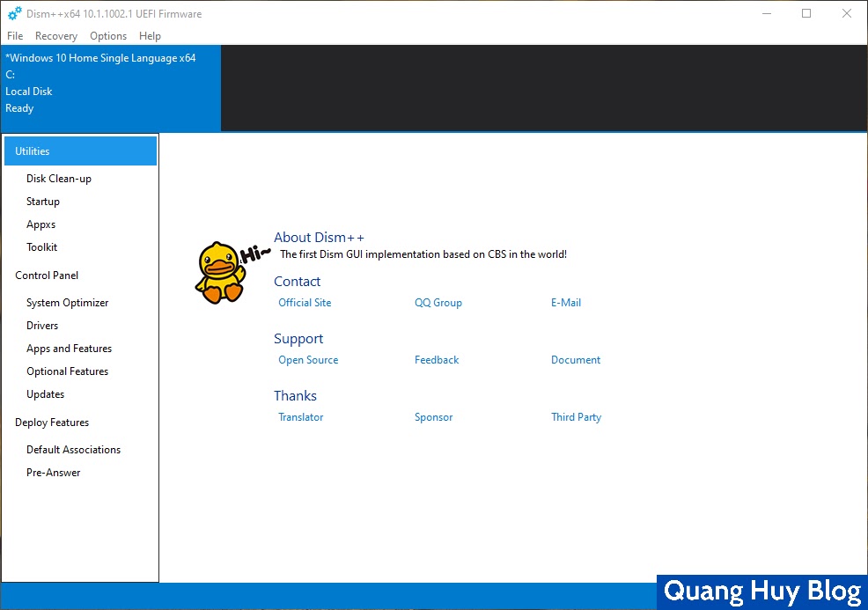The height and width of the screenshot is (610, 868).
Task: Click the E-Mail contact link
Action: coord(566,303)
